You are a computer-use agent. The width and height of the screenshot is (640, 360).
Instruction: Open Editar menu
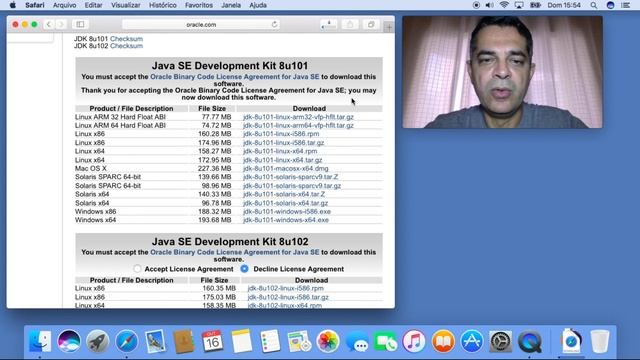click(x=93, y=5)
